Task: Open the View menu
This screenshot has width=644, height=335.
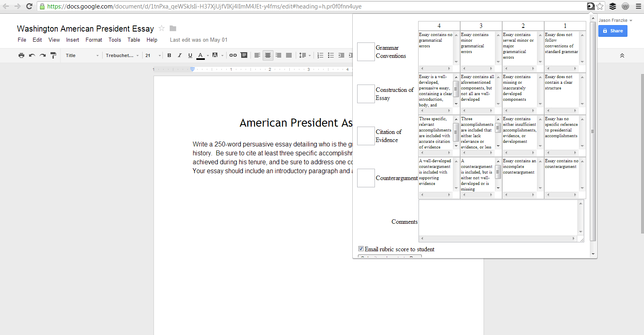Action: tap(54, 40)
